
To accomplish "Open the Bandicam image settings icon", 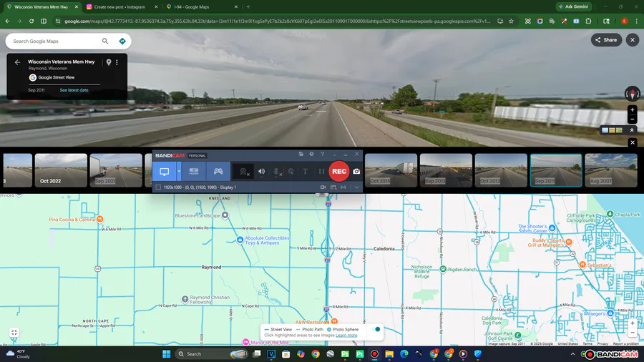I will (x=333, y=187).
